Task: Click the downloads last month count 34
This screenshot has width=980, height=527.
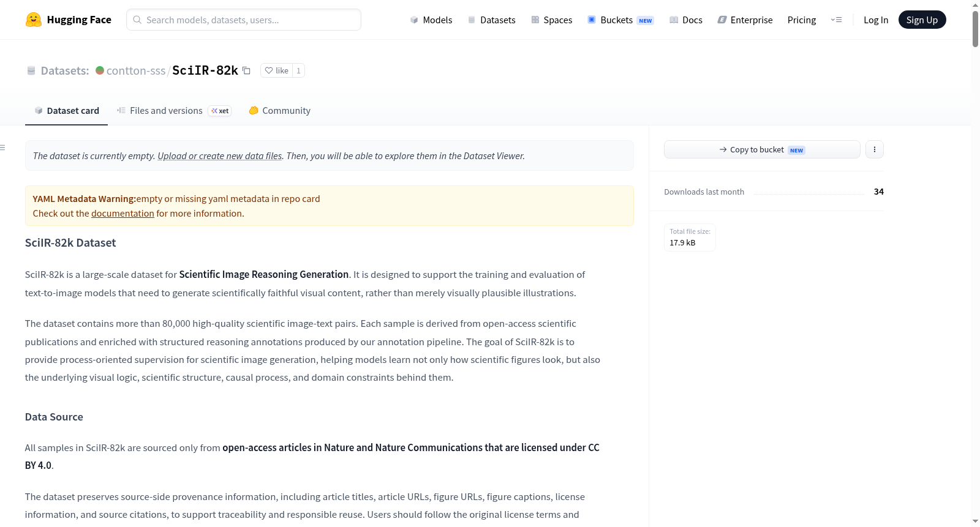Action: point(878,192)
